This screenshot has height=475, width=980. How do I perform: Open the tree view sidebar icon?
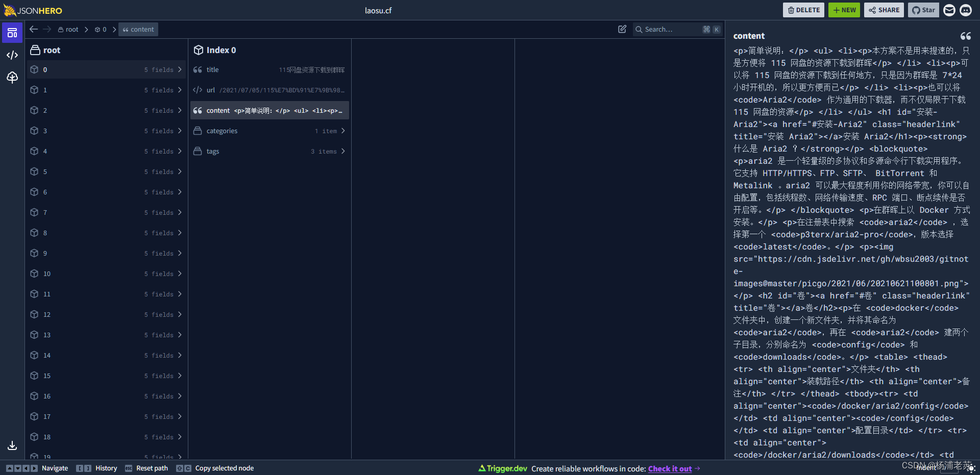[x=12, y=77]
